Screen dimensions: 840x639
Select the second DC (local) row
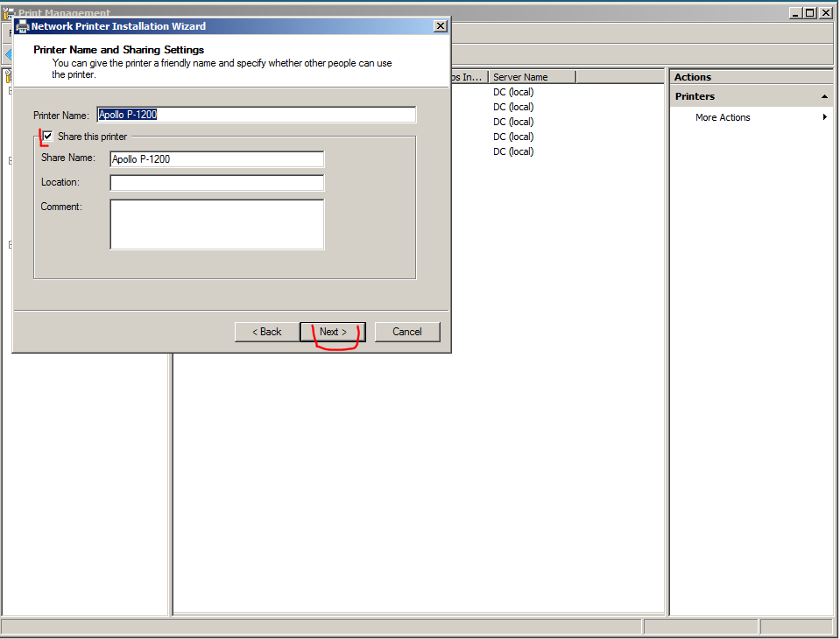[x=513, y=107]
